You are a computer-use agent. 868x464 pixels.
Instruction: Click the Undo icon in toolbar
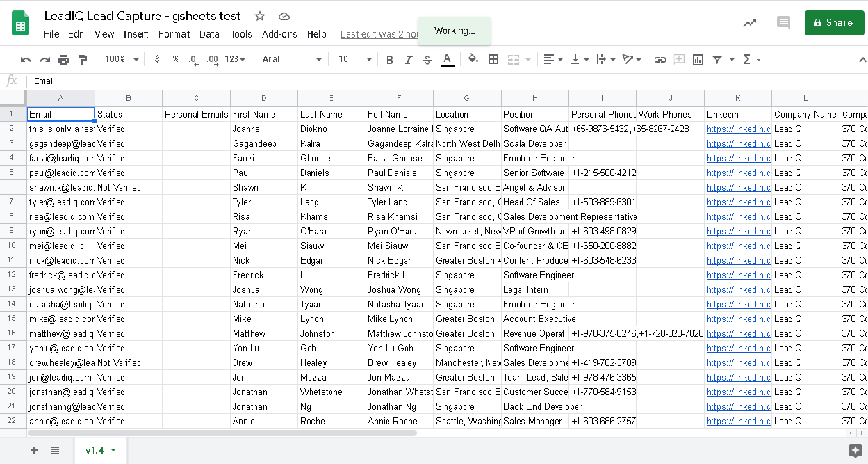26,60
